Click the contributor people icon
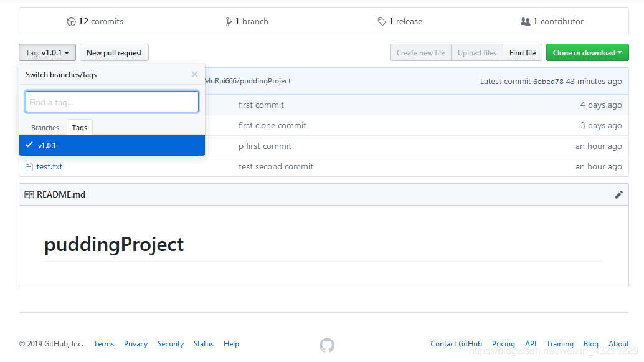The height and width of the screenshot is (362, 644). click(x=525, y=21)
